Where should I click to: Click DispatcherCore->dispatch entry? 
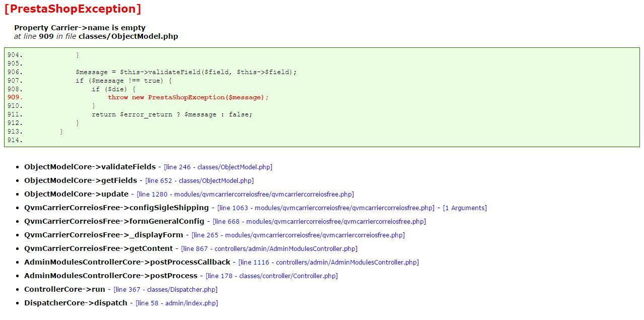pos(76,303)
